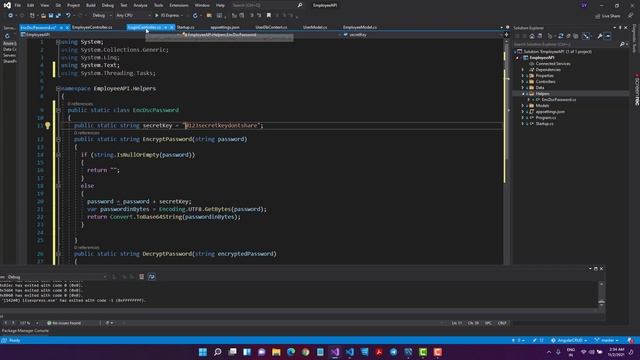This screenshot has height=360, width=640.
Task: Collapse the Helpers folder
Action: (523, 94)
